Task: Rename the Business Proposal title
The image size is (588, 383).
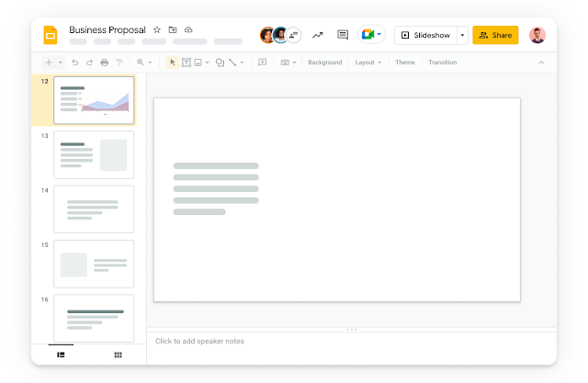Action: click(107, 29)
